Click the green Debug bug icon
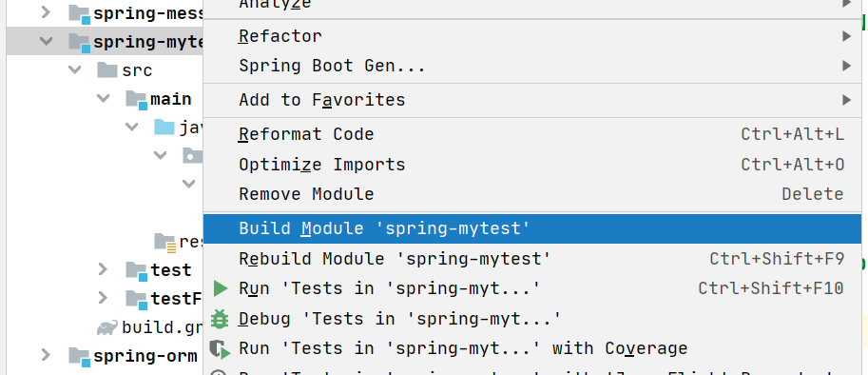 pyautogui.click(x=220, y=319)
